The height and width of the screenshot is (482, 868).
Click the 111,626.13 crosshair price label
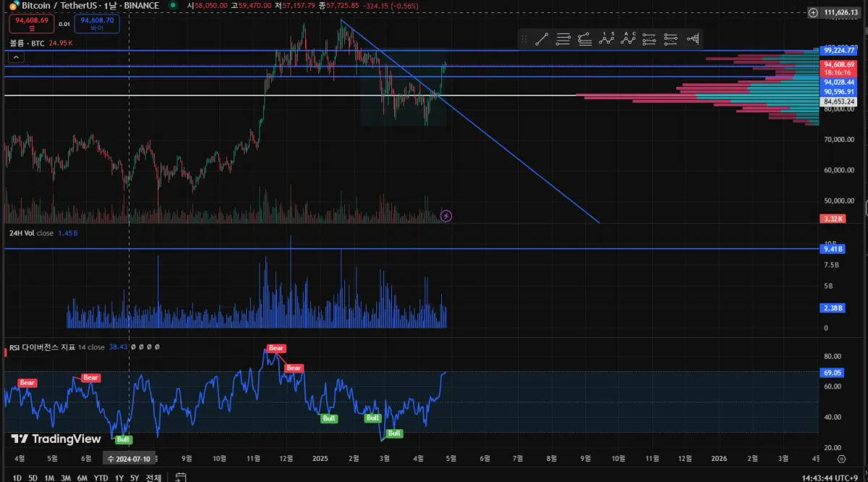(842, 12)
